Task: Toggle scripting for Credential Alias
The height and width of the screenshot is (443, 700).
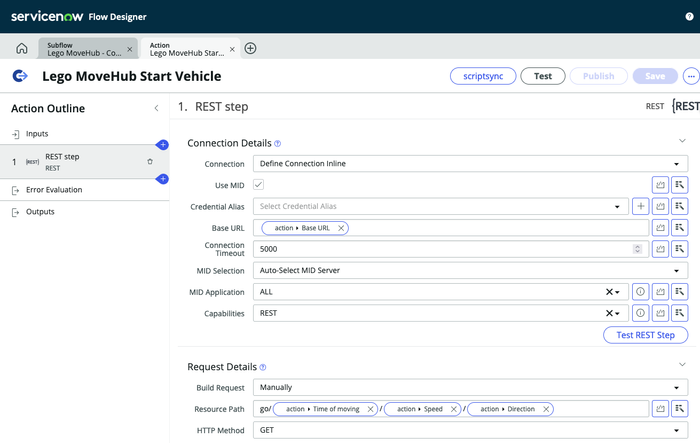Action: click(x=660, y=206)
